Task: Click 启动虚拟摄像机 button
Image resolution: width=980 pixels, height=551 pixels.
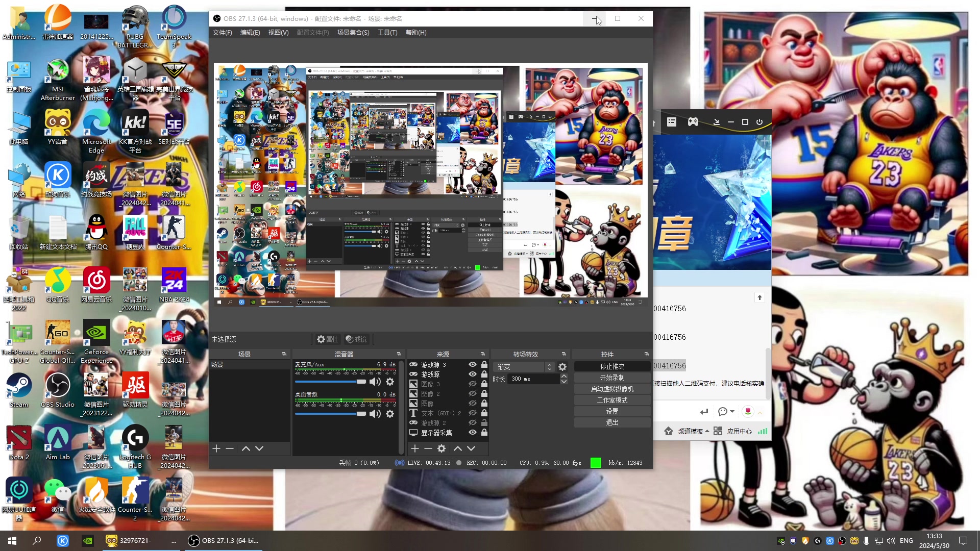Action: pyautogui.click(x=612, y=389)
